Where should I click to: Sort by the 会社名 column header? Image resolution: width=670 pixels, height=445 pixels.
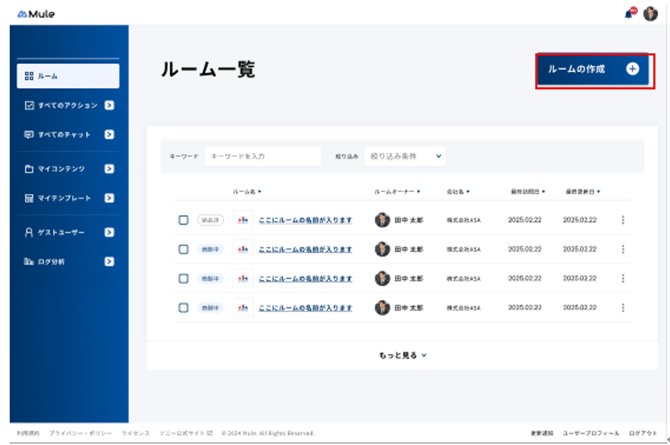(458, 192)
